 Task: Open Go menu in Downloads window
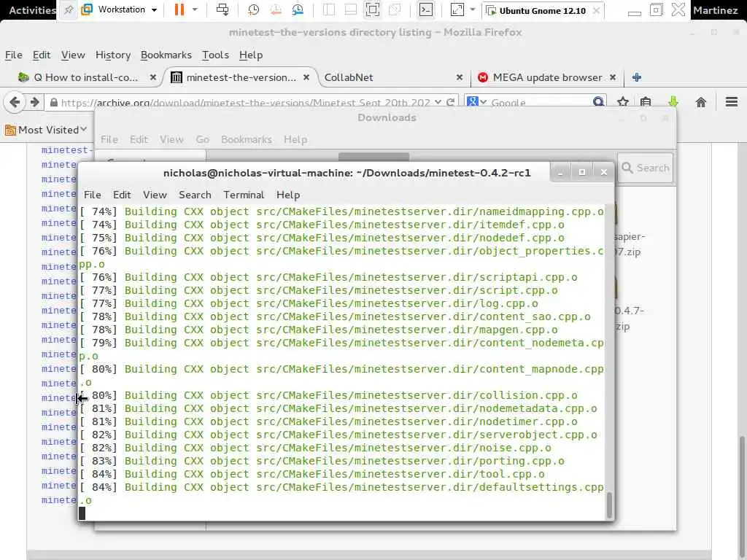coord(203,139)
